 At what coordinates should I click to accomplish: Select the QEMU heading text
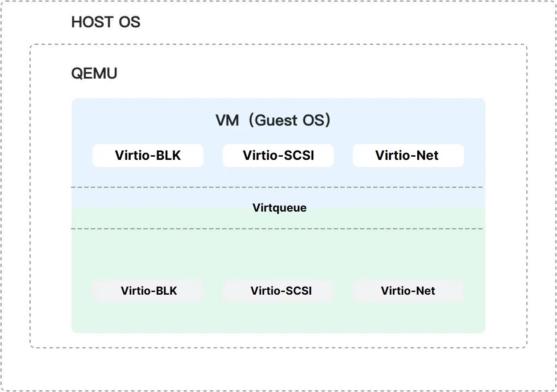pyautogui.click(x=94, y=74)
